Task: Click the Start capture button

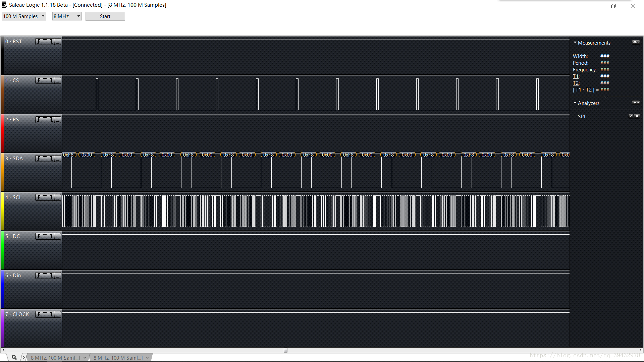Action: (105, 16)
